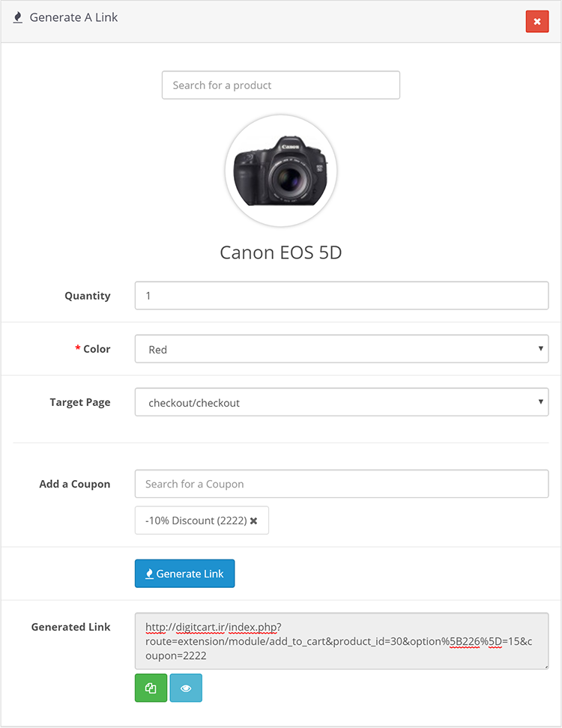Click the flame icon in dialog header
This screenshot has height=728, width=562.
(x=18, y=18)
